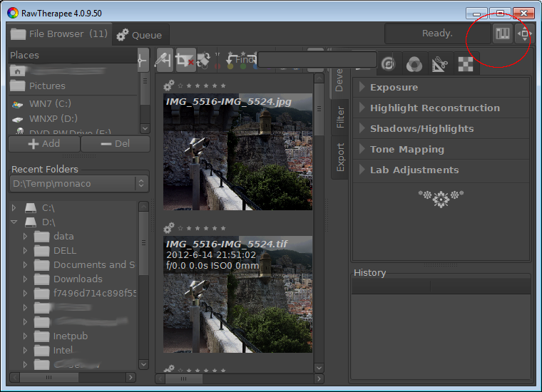This screenshot has height=392, width=542.
Task: Select the IMG_5516-IMG_5524.tif thumbnail
Action: 237,294
